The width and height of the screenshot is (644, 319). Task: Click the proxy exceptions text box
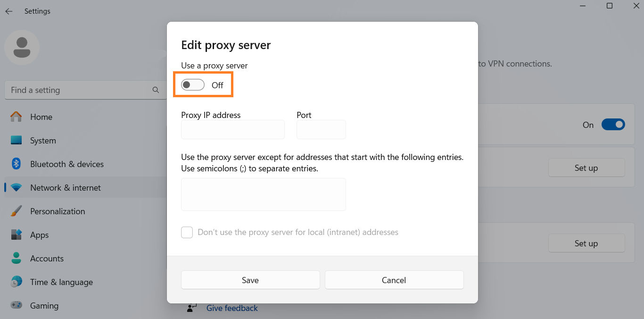click(x=264, y=194)
